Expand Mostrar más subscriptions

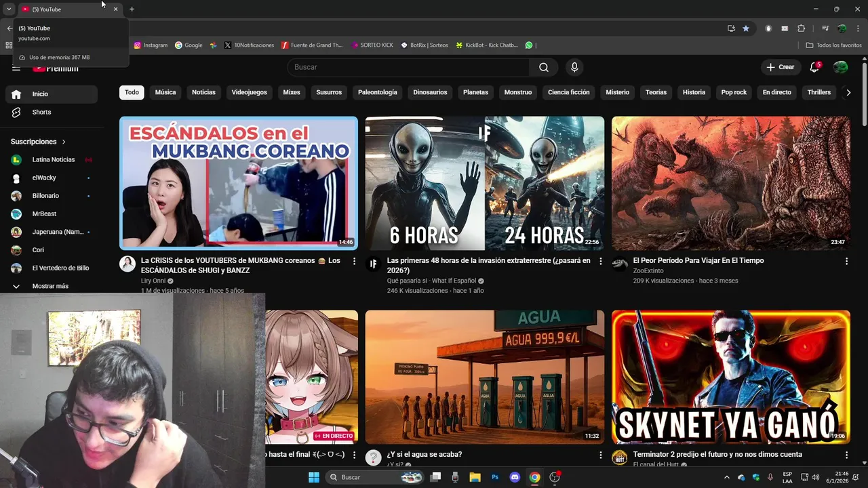(x=52, y=286)
